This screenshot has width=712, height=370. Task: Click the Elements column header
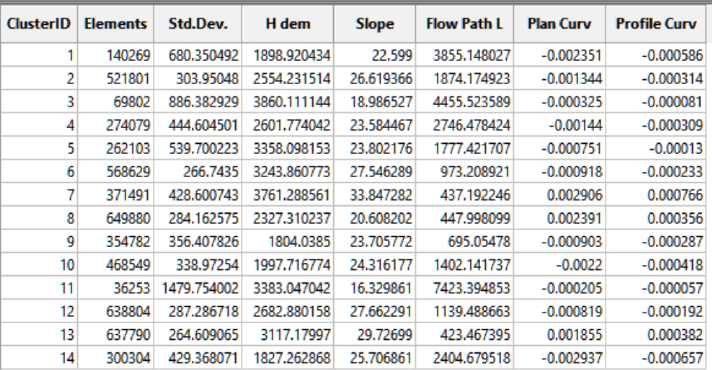click(x=116, y=24)
